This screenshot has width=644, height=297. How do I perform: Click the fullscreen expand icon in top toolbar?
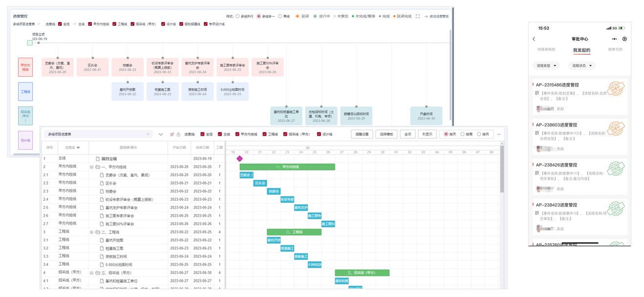[418, 17]
